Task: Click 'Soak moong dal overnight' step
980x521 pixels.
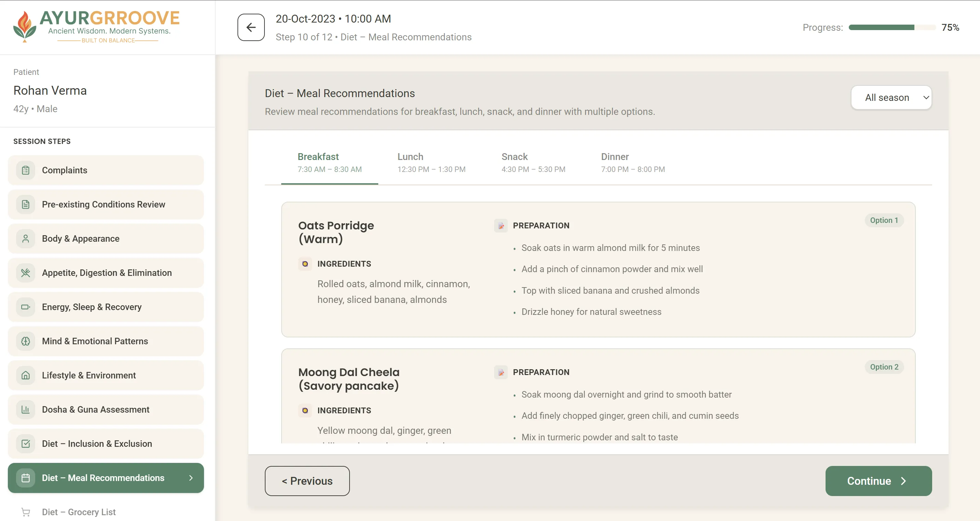Action: pos(626,394)
